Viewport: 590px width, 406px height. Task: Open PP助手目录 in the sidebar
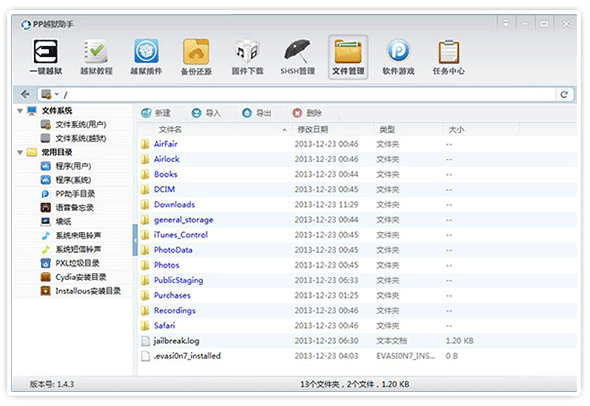(68, 194)
